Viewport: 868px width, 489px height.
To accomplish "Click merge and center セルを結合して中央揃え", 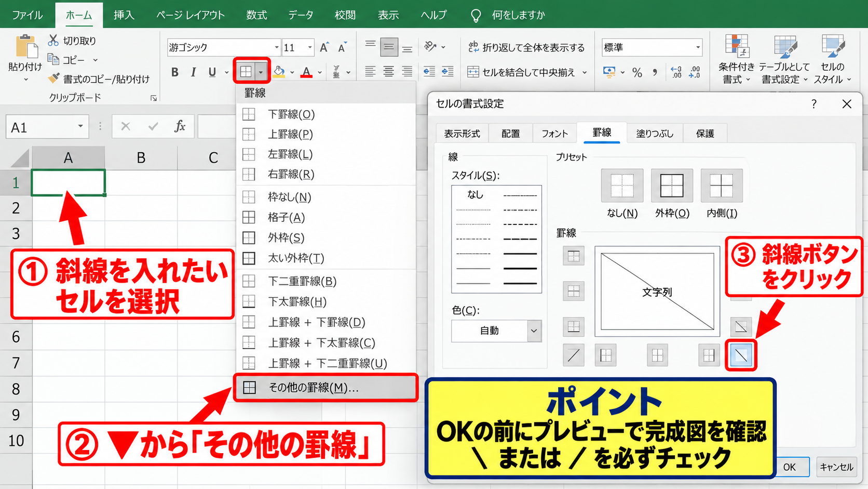I will coord(521,72).
